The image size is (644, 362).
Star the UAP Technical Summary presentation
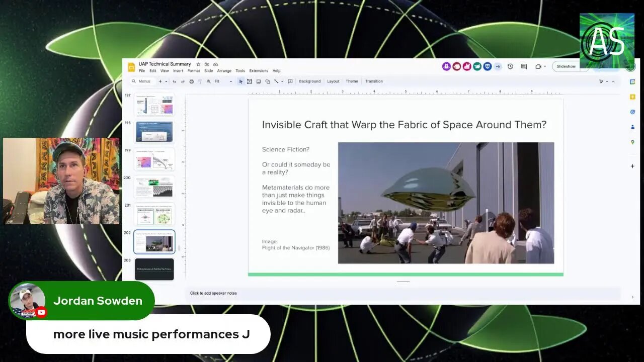(198, 64)
